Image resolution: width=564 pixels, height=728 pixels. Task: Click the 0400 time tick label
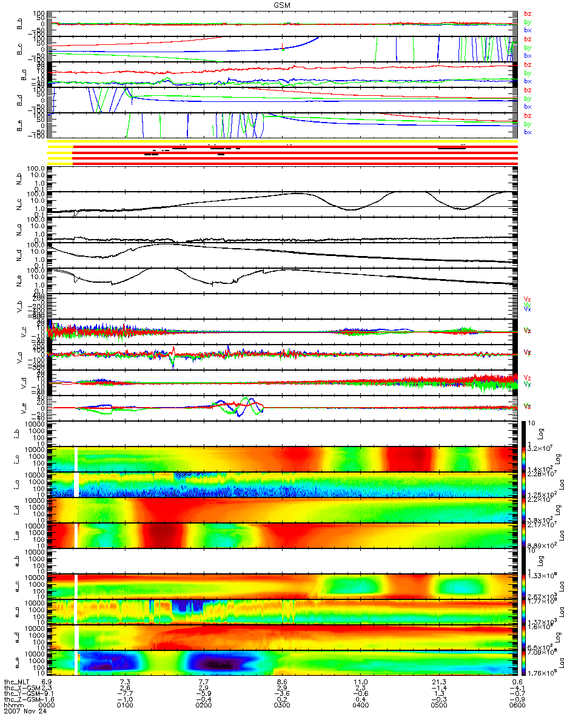coord(361,706)
